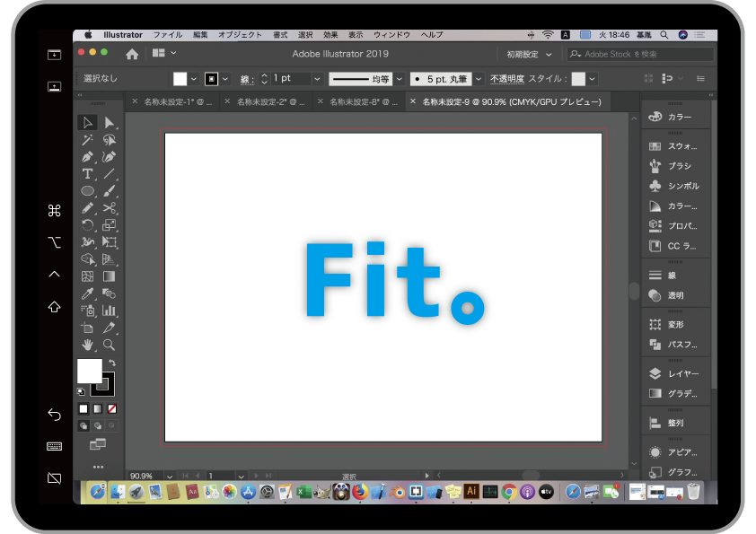Click the 不透明度 opacity link
This screenshot has height=534, width=756.
(506, 79)
